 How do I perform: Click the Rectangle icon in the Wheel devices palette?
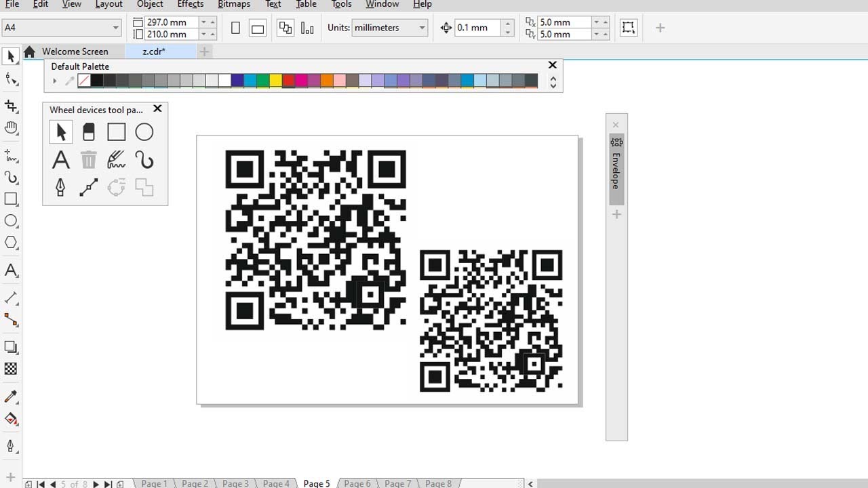[117, 131]
